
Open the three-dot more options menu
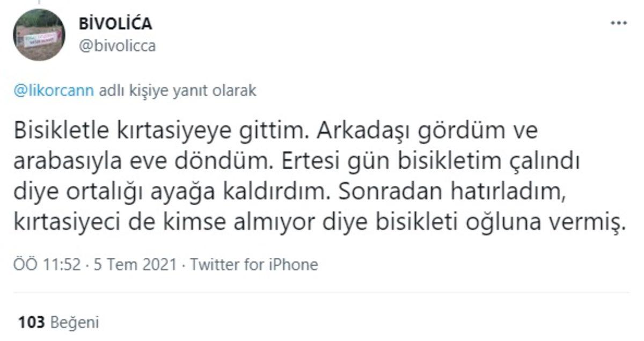pos(618,24)
